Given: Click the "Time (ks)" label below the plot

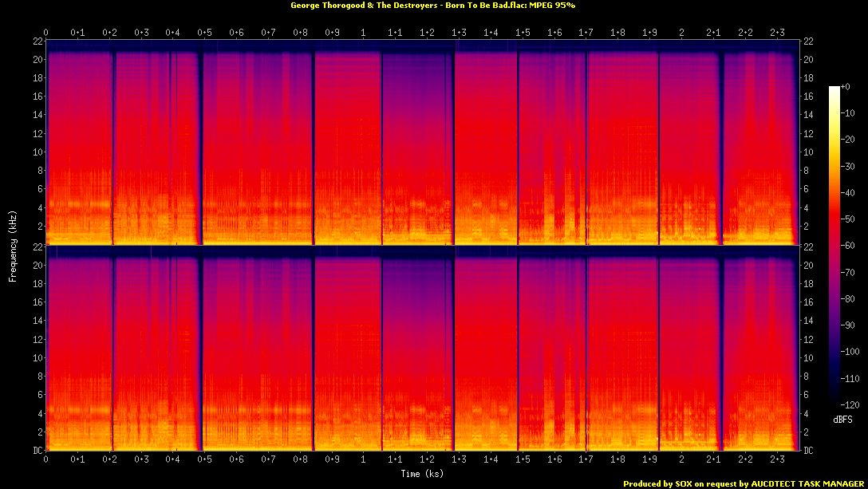Looking at the screenshot, I should 423,473.
